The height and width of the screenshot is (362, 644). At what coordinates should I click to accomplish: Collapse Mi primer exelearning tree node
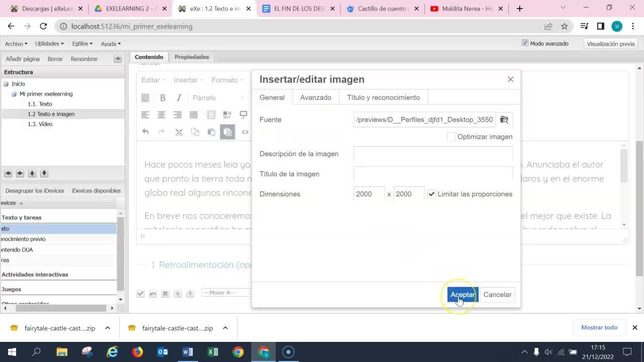point(14,94)
